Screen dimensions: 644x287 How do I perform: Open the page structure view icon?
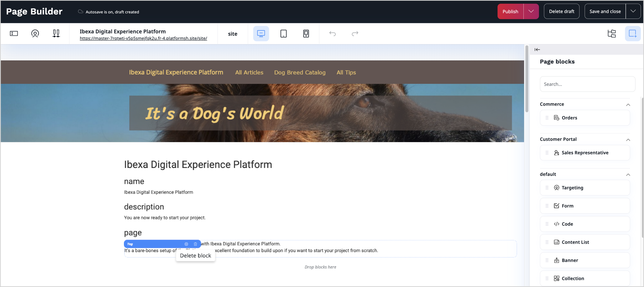click(612, 33)
